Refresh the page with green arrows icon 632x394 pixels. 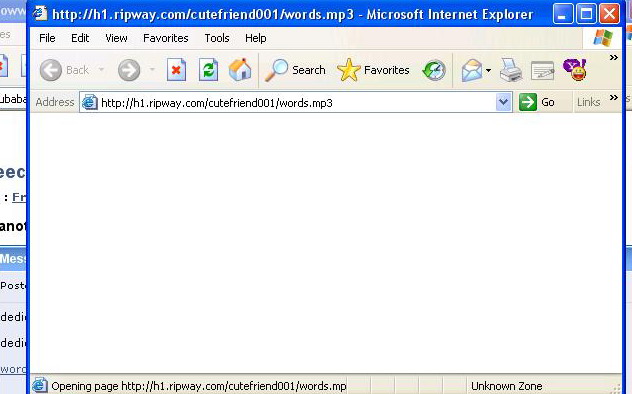(x=208, y=70)
